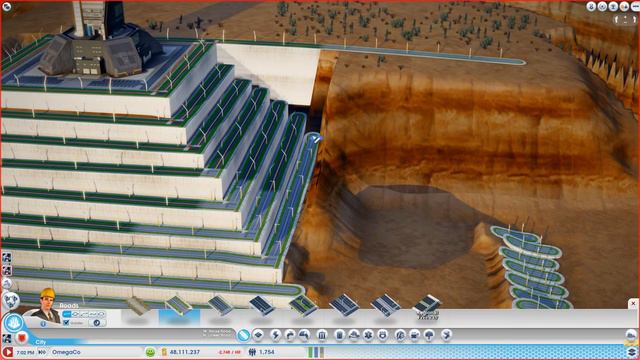
Task: Open the Government buildings menu
Action: 322,335
